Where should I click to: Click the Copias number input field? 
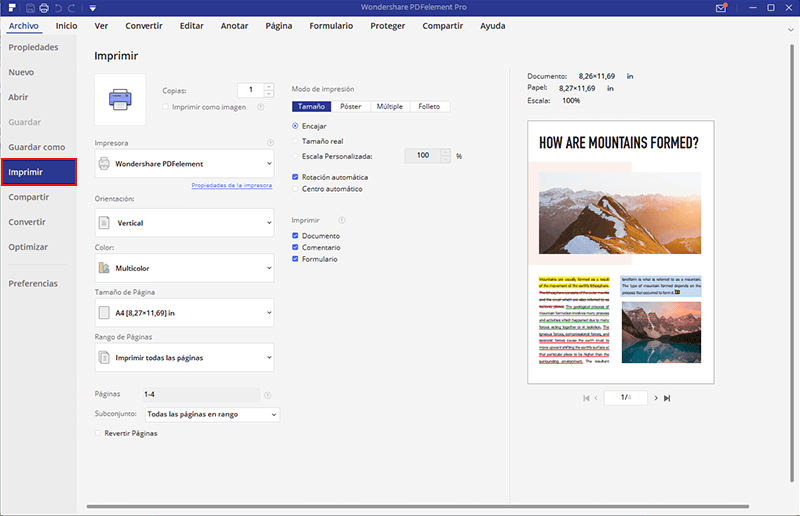click(251, 90)
